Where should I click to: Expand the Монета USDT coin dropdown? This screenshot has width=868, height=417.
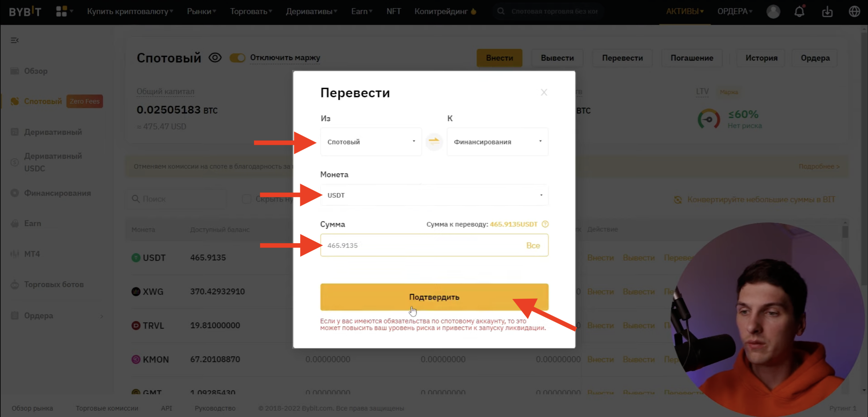(x=434, y=195)
